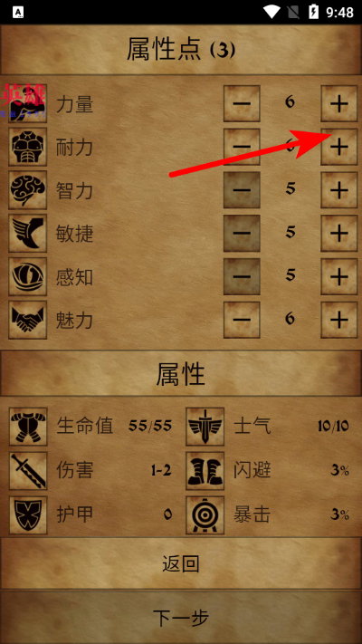Increase strength (力量) with plus button
362x644 pixels.
[x=339, y=103]
